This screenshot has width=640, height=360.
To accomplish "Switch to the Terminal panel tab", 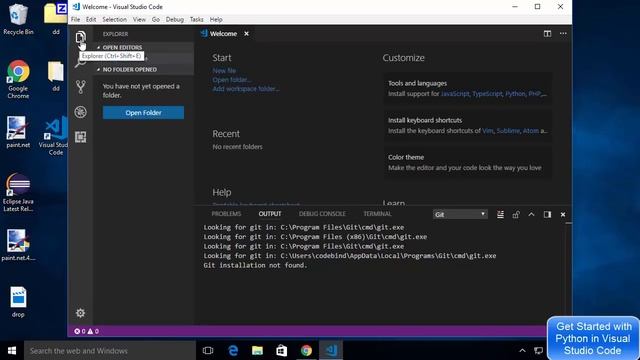I will (377, 214).
